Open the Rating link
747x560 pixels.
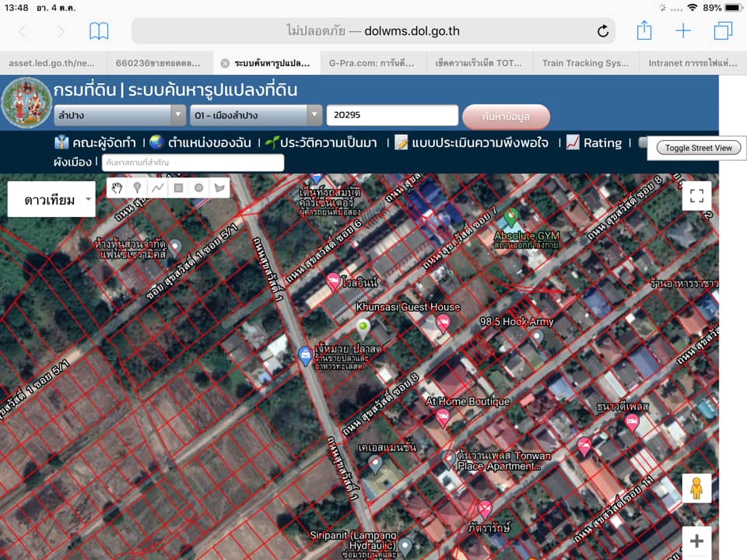(594, 143)
